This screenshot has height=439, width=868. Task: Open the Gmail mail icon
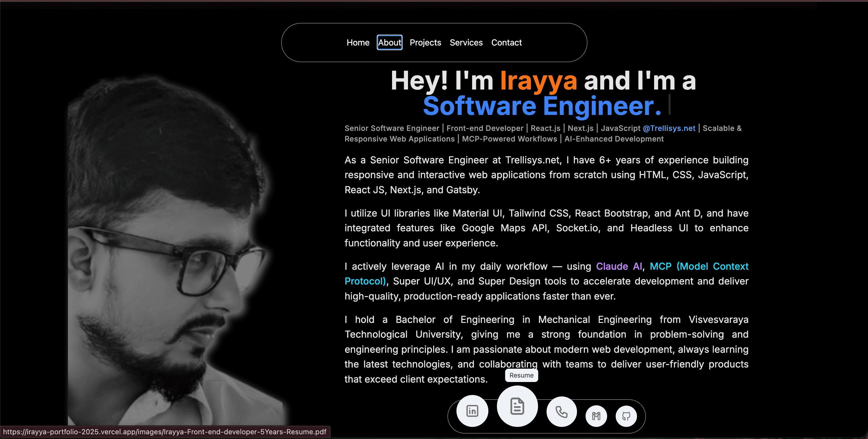point(596,416)
